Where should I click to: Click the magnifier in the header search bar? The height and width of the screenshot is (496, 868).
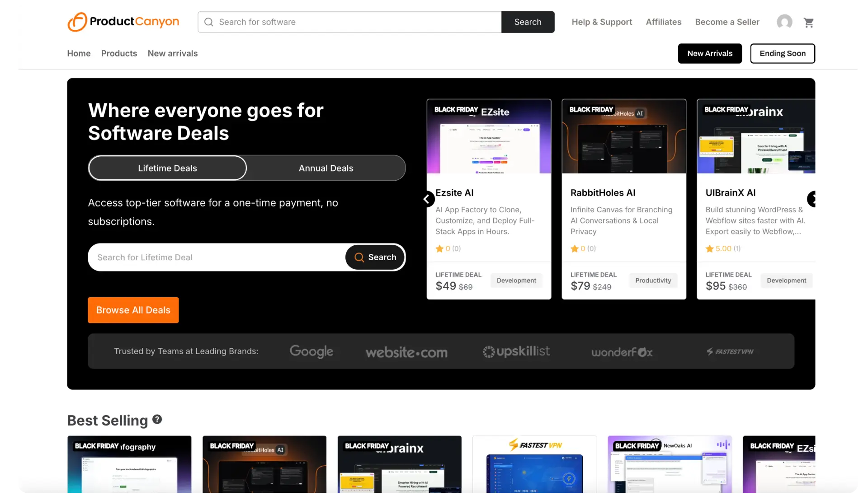(208, 22)
